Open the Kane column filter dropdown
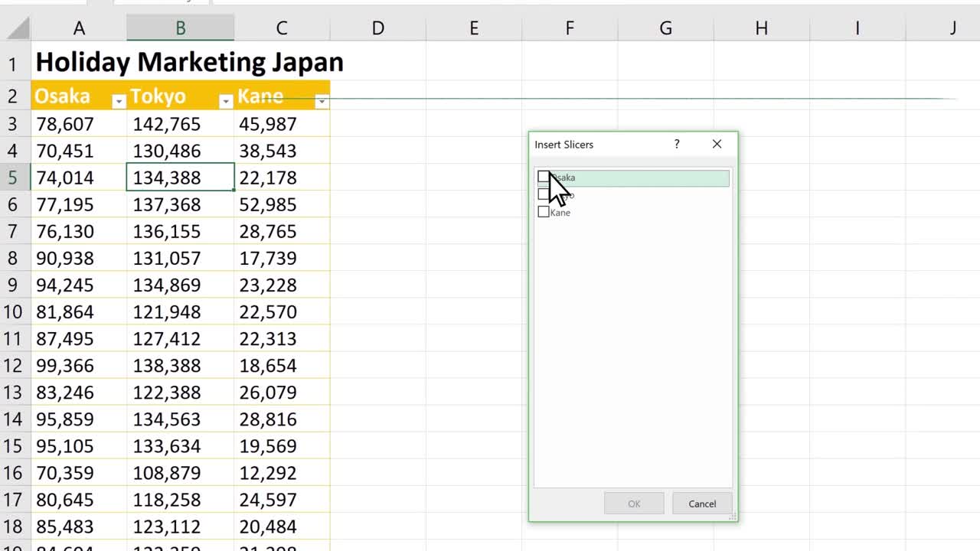 point(322,101)
